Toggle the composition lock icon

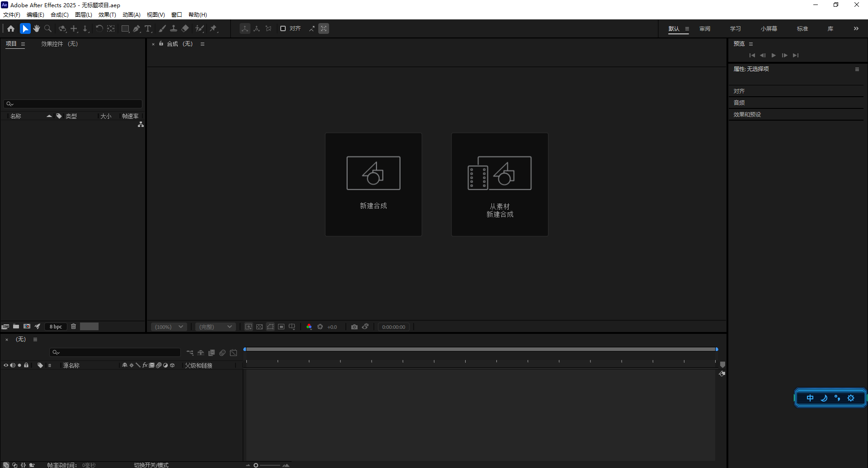[161, 44]
